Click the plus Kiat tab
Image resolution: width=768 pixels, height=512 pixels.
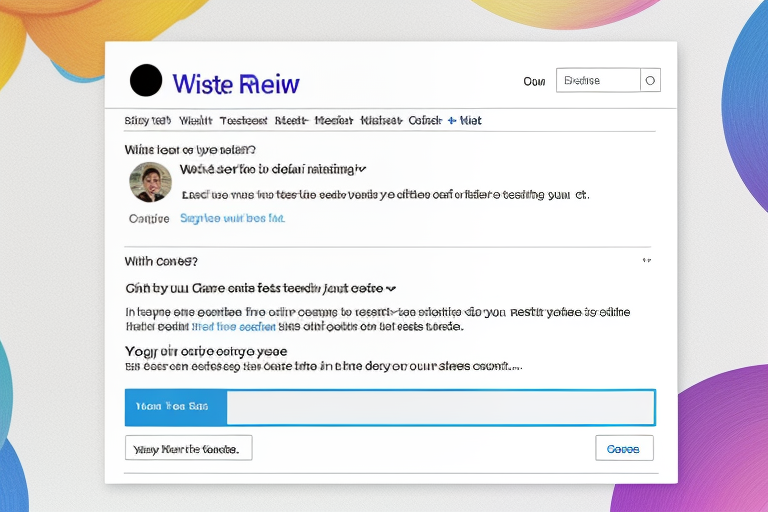[x=465, y=121]
